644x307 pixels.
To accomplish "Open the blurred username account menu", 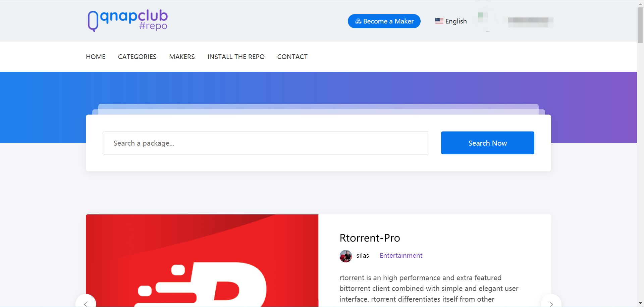I will click(530, 22).
